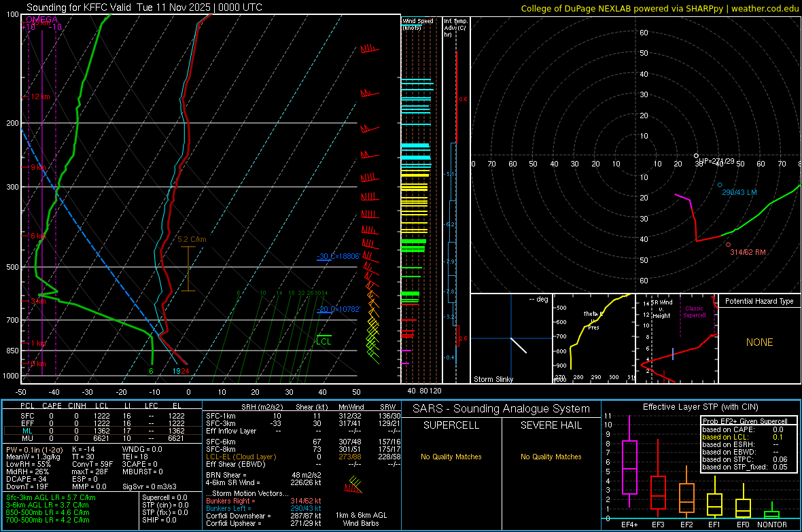Select the 'Eff Inflow Layer' row
The width and height of the screenshot is (802, 532).
click(303, 431)
